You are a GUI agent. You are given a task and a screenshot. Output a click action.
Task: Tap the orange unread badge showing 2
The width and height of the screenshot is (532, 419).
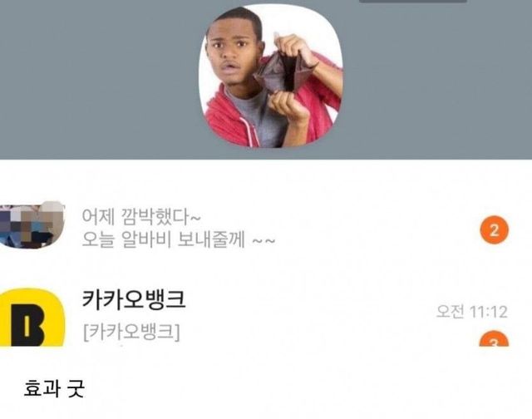[x=494, y=230]
